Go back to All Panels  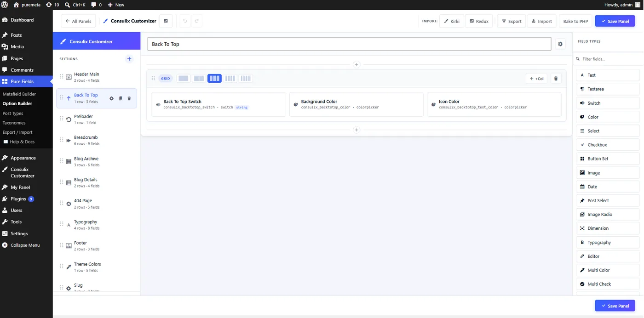[78, 21]
